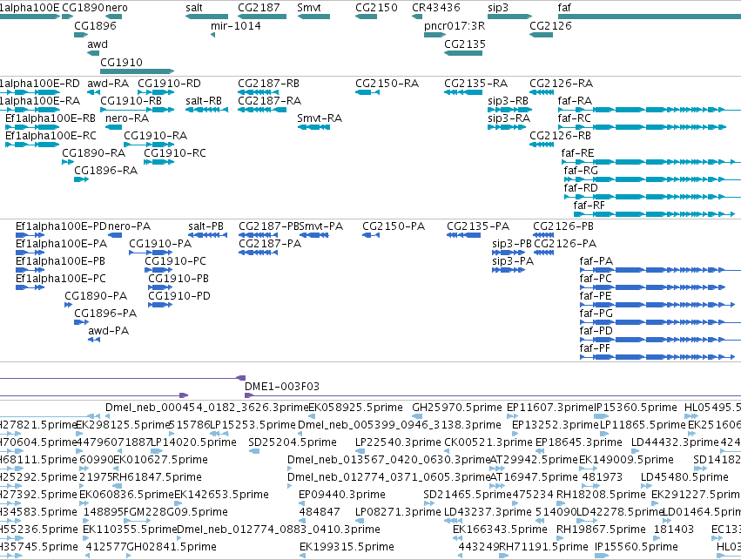The image size is (741, 560).
Task: Select the DME1-003F03 clone label
Action: (x=282, y=387)
